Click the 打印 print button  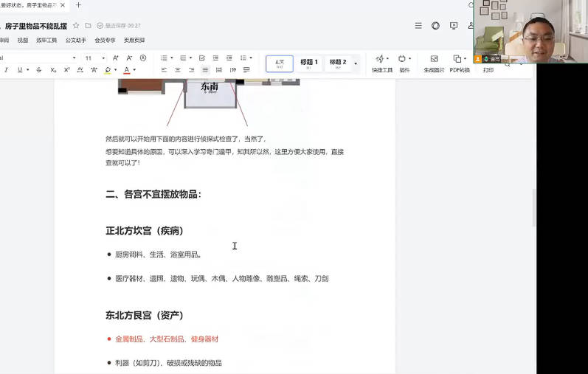[488, 70]
